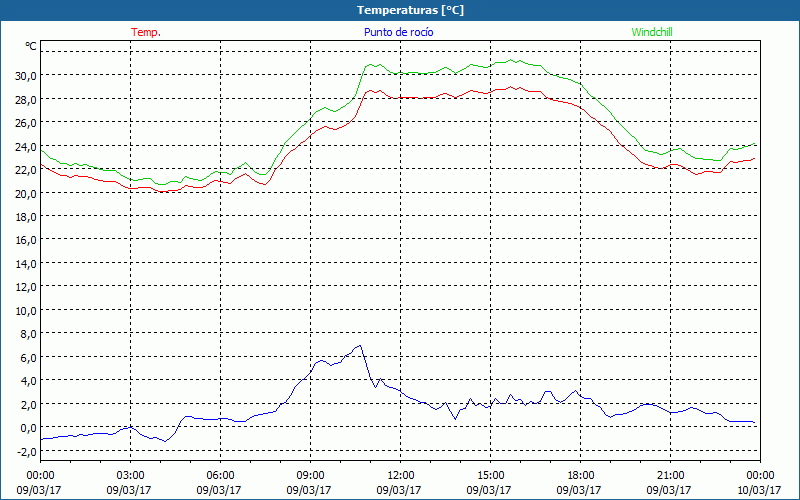Image resolution: width=800 pixels, height=500 pixels.
Task: Click the "20,0" y-axis value
Action: [25, 193]
